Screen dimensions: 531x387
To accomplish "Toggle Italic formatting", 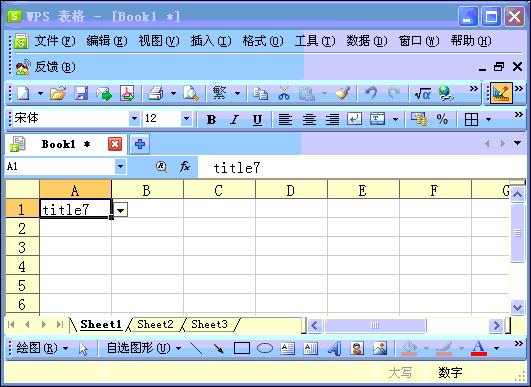I will (234, 120).
